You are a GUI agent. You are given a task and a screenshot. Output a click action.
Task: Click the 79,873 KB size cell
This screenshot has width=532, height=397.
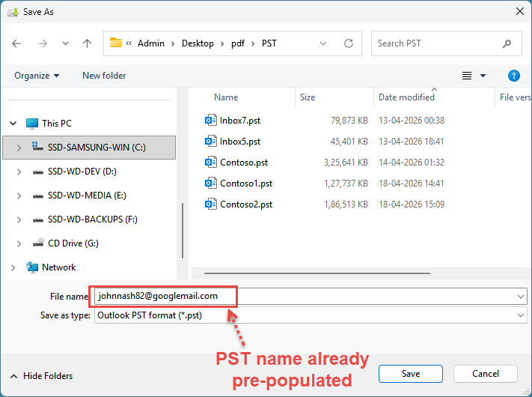point(349,121)
